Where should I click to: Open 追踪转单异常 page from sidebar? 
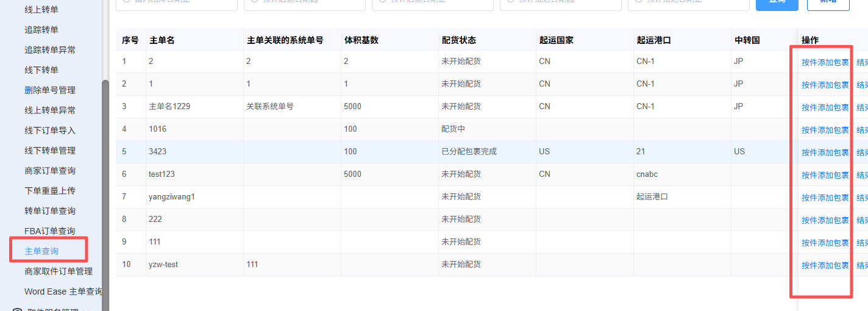tap(50, 50)
